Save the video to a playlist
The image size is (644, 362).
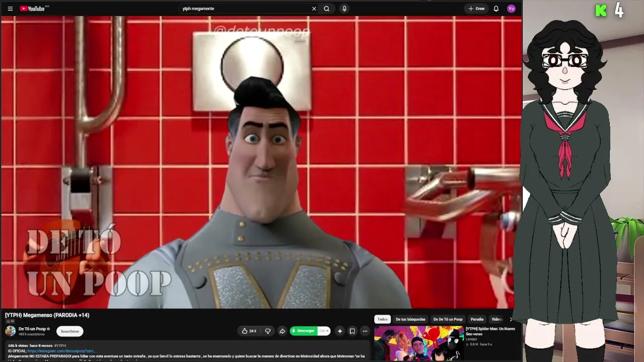[352, 331]
